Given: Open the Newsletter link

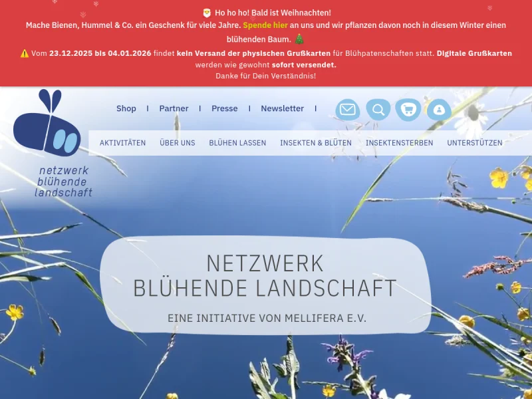Looking at the screenshot, I should [x=282, y=108].
